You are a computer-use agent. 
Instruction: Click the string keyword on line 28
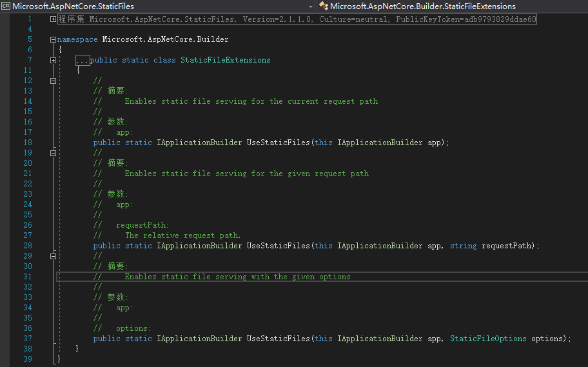pos(463,246)
